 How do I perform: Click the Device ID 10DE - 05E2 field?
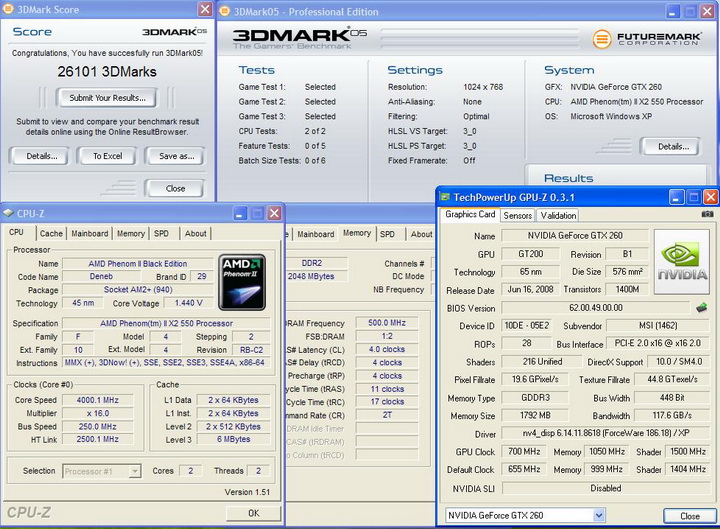(x=527, y=326)
